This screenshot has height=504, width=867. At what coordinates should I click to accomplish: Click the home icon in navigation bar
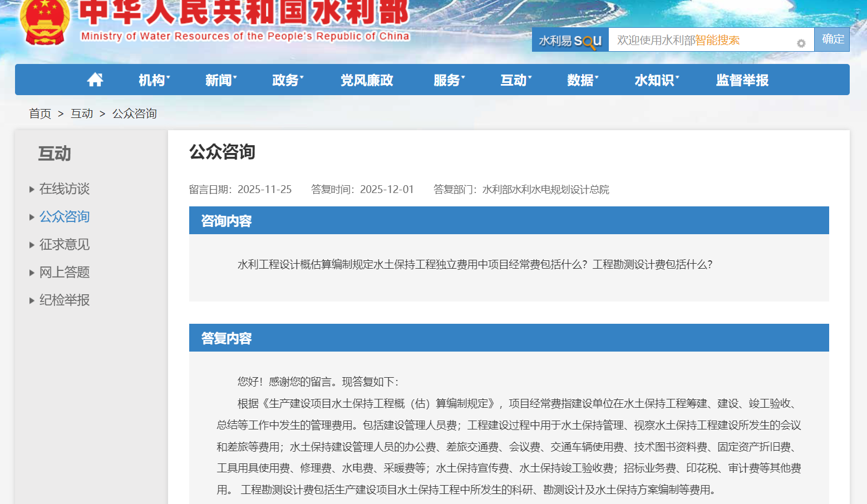[95, 80]
